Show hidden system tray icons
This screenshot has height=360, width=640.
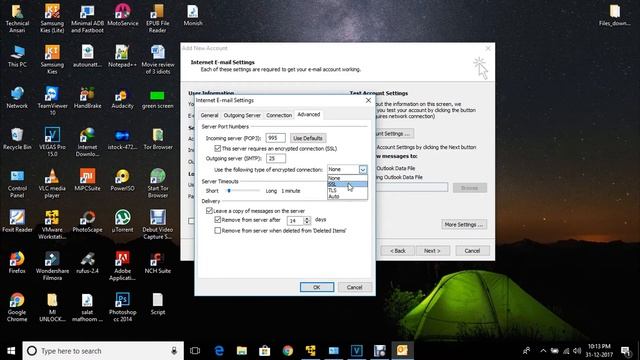coord(543,351)
